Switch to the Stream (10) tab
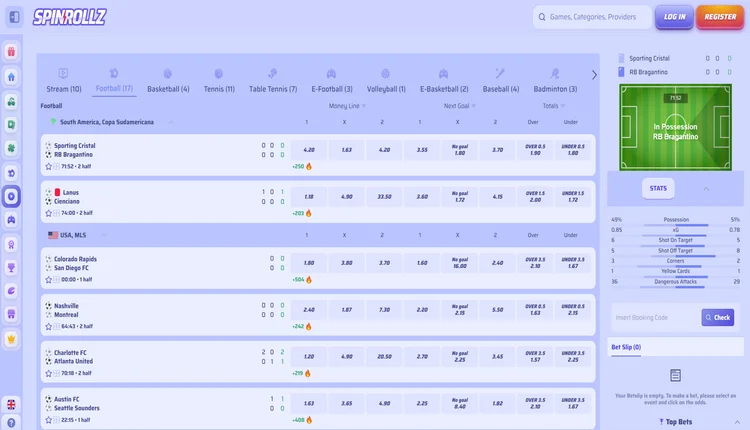The width and height of the screenshot is (750, 430). tap(64, 80)
